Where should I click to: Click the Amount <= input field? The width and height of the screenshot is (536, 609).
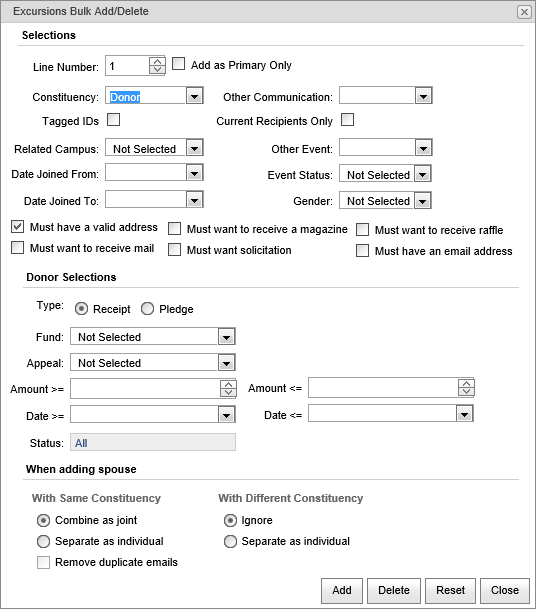pyautogui.click(x=383, y=388)
